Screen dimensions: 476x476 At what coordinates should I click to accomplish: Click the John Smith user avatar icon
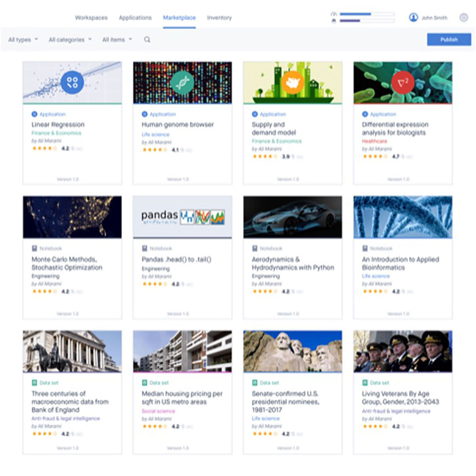(x=413, y=17)
